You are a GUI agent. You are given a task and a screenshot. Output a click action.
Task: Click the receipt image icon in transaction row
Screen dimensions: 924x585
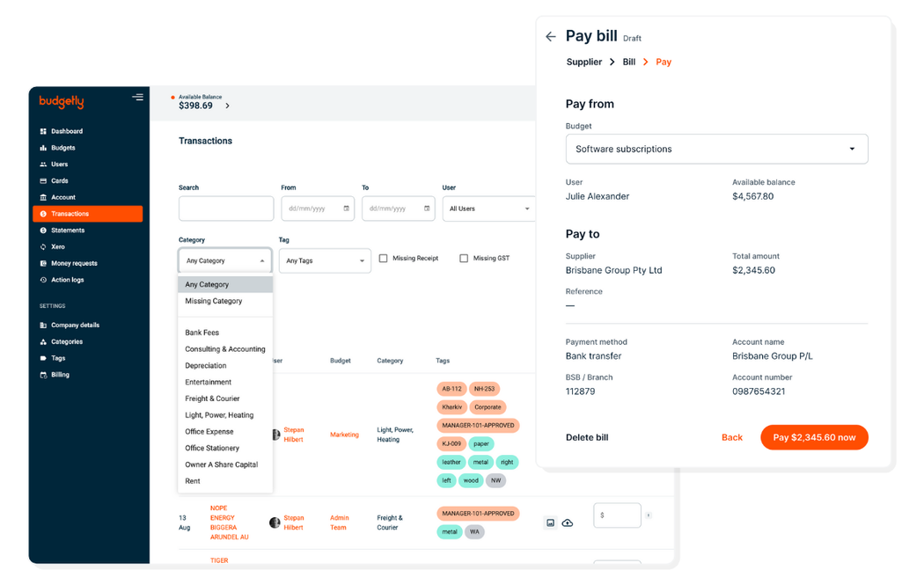pyautogui.click(x=550, y=523)
